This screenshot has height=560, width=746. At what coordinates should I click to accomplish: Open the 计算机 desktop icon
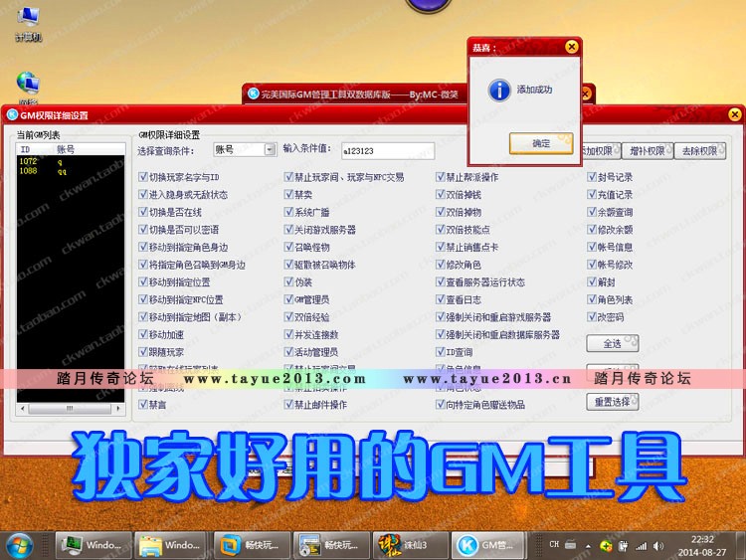click(28, 18)
